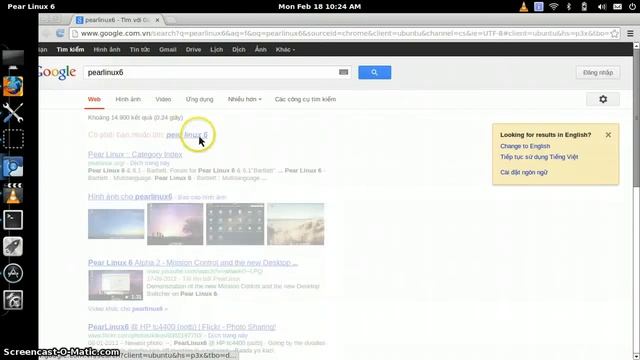Image resolution: width=640 pixels, height=360 pixels.
Task: Open the battery indicator in top panel
Action: coord(584,7)
